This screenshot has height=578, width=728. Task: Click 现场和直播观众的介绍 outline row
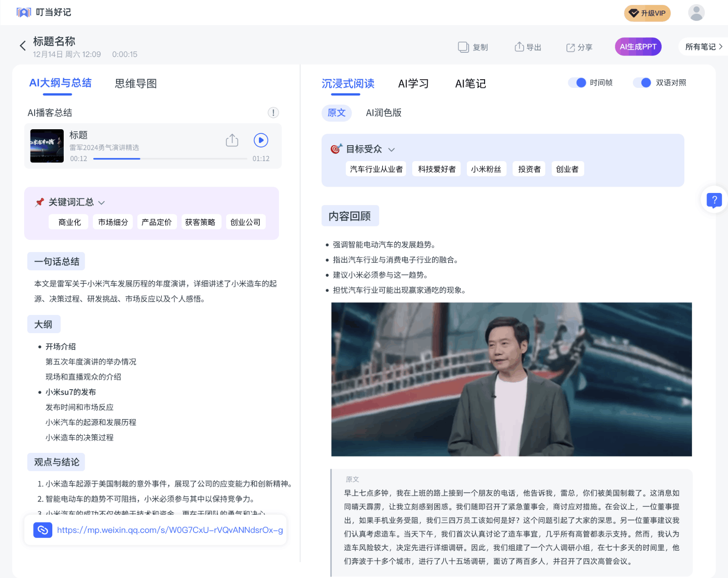[x=83, y=376]
